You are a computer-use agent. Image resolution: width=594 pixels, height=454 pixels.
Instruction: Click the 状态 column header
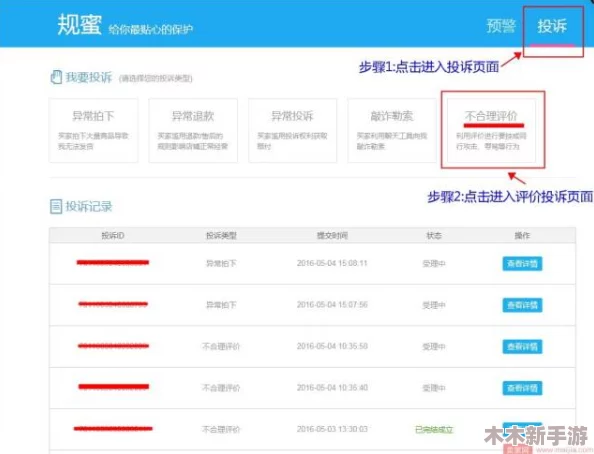[x=434, y=236]
